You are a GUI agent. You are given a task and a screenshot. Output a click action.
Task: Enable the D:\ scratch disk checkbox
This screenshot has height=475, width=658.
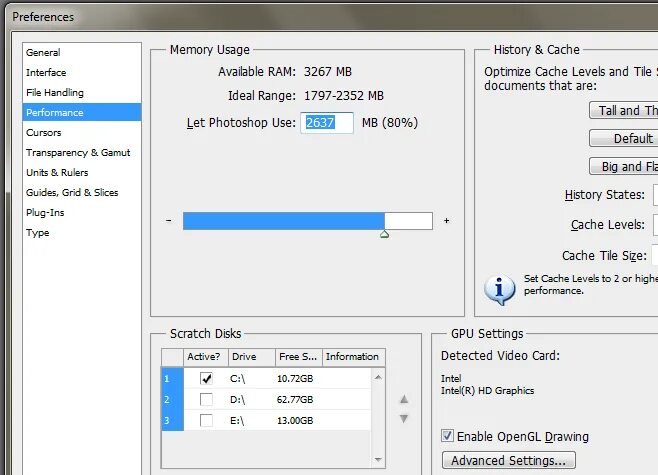coord(206,399)
